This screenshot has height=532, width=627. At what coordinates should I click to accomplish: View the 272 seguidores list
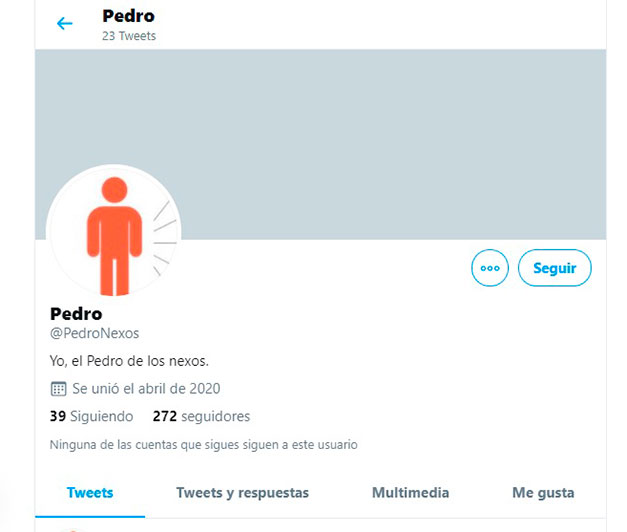click(x=201, y=416)
